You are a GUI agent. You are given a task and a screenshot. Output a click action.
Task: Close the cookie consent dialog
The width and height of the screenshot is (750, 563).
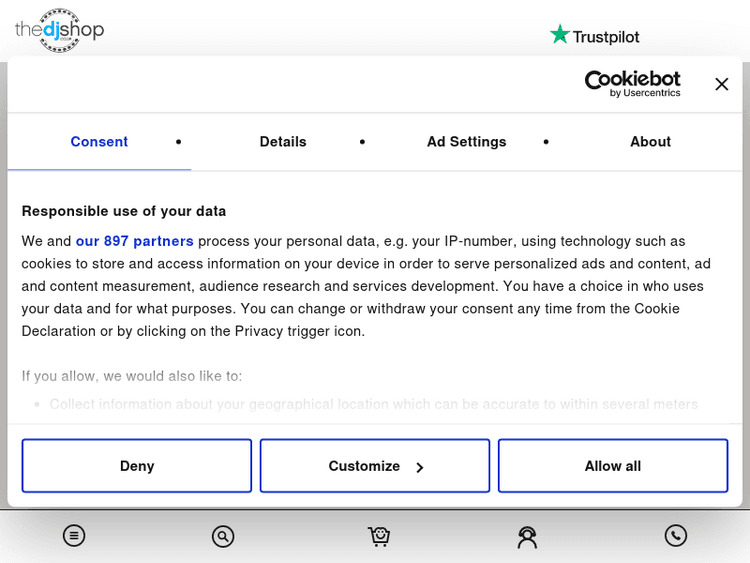coord(721,84)
